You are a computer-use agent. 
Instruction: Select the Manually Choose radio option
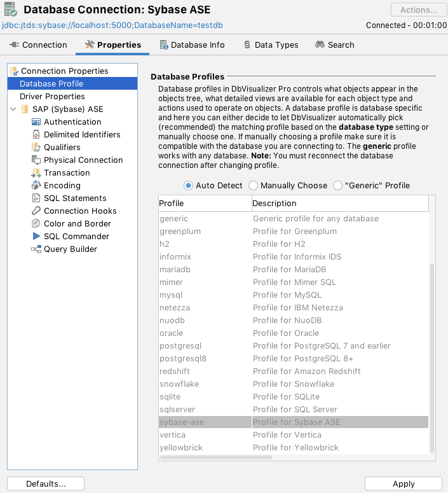(254, 185)
